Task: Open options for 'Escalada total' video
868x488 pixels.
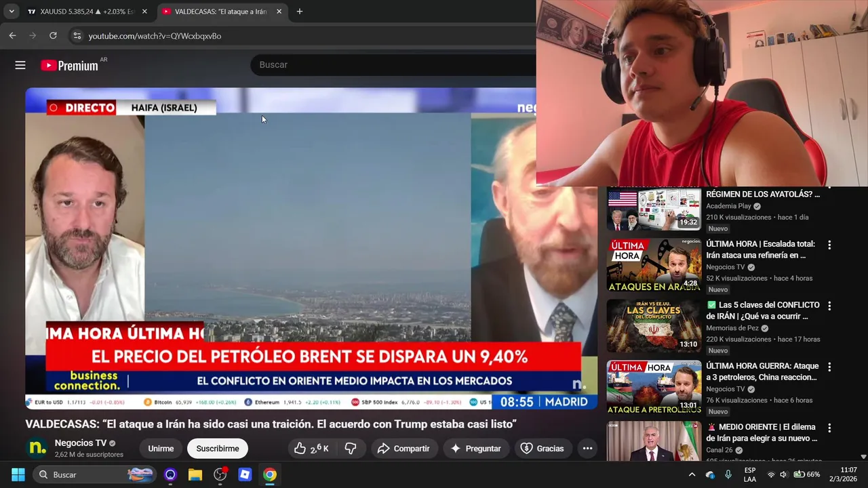Action: click(829, 245)
